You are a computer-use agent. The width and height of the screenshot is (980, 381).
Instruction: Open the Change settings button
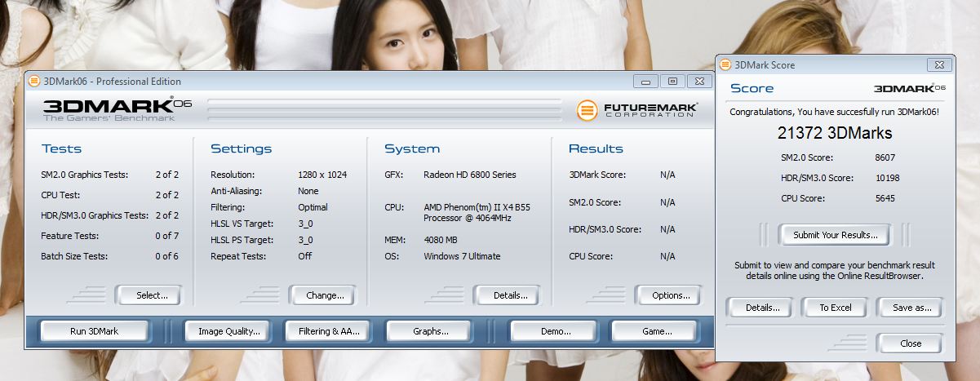click(322, 295)
